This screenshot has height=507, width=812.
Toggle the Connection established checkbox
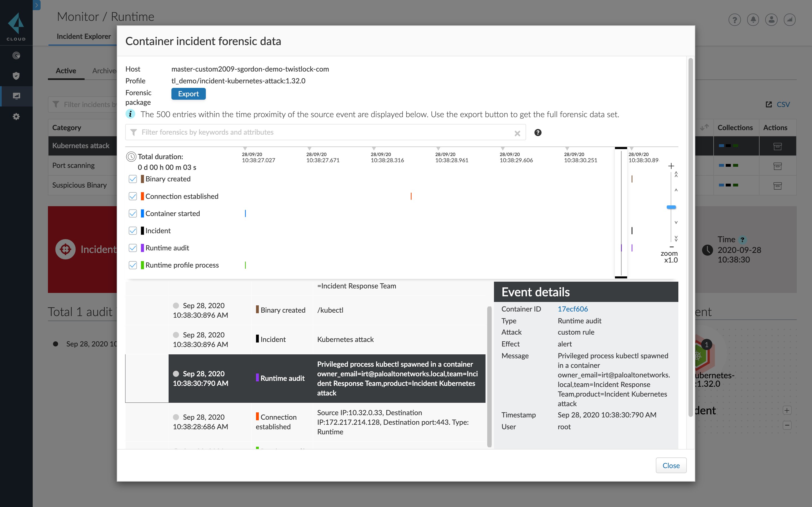coord(133,196)
